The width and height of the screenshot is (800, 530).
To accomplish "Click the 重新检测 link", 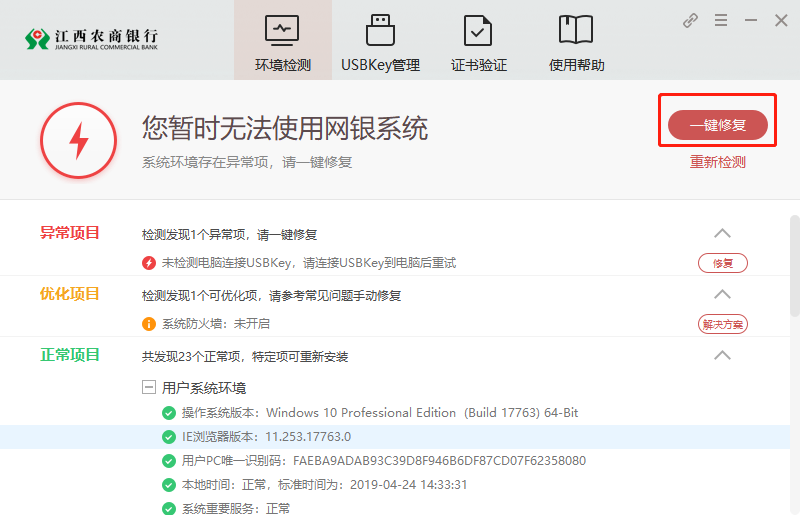I will click(x=718, y=162).
